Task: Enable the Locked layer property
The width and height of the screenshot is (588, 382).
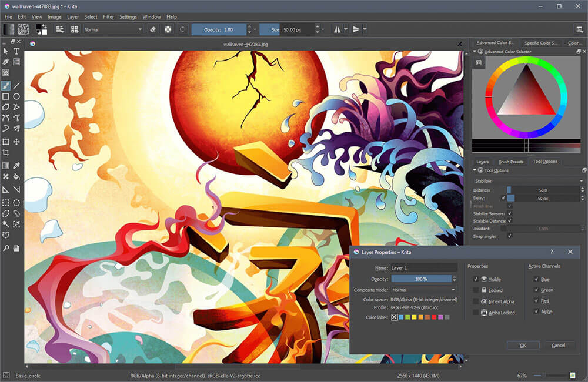Action: pos(476,290)
